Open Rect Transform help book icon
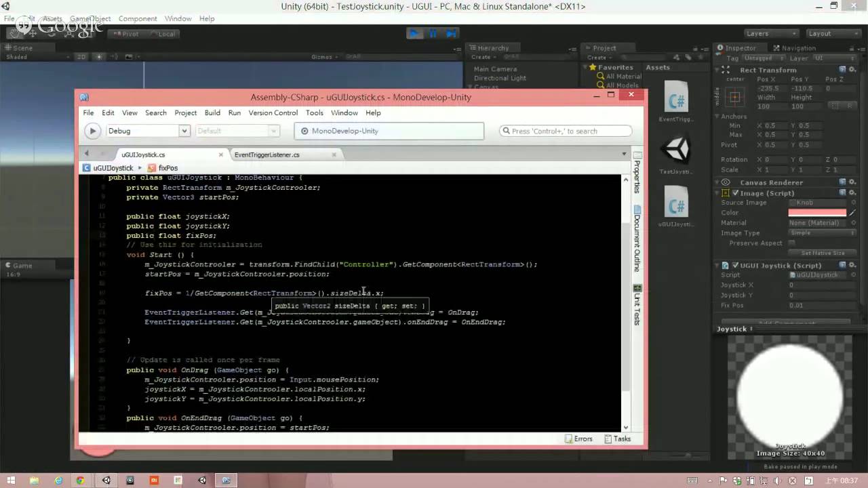The height and width of the screenshot is (488, 868). [x=843, y=70]
